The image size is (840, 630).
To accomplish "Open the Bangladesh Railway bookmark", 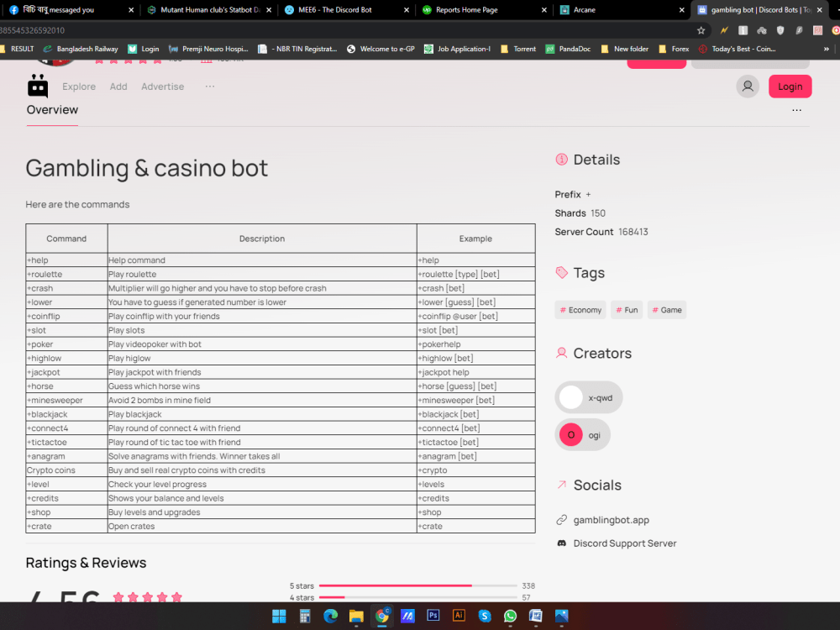I will 81,49.
